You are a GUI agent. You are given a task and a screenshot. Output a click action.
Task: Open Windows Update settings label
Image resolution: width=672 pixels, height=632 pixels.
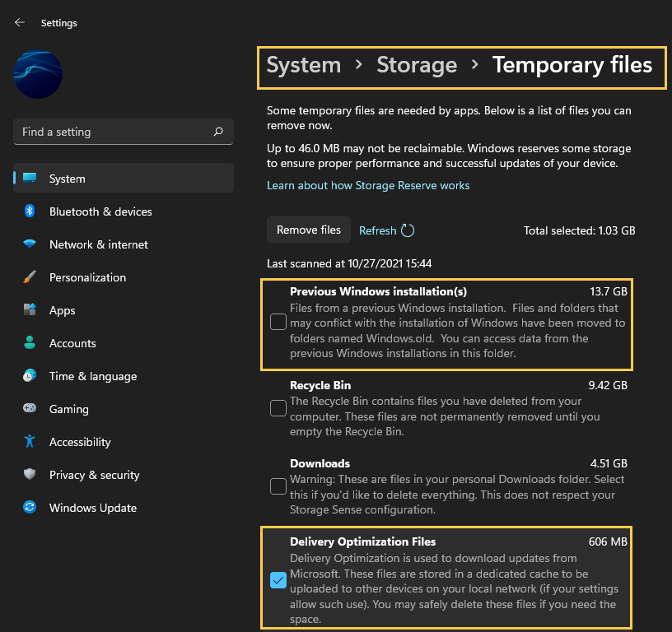click(93, 508)
